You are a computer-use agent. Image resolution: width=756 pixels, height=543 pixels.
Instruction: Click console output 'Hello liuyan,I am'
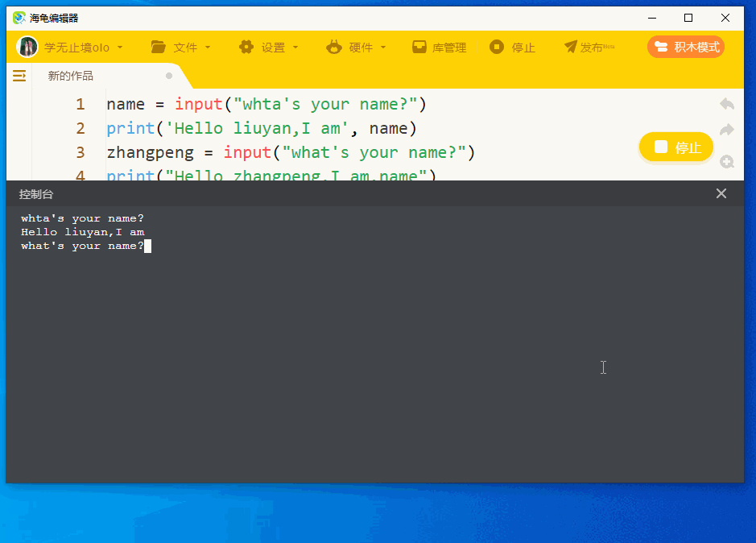[x=82, y=232]
